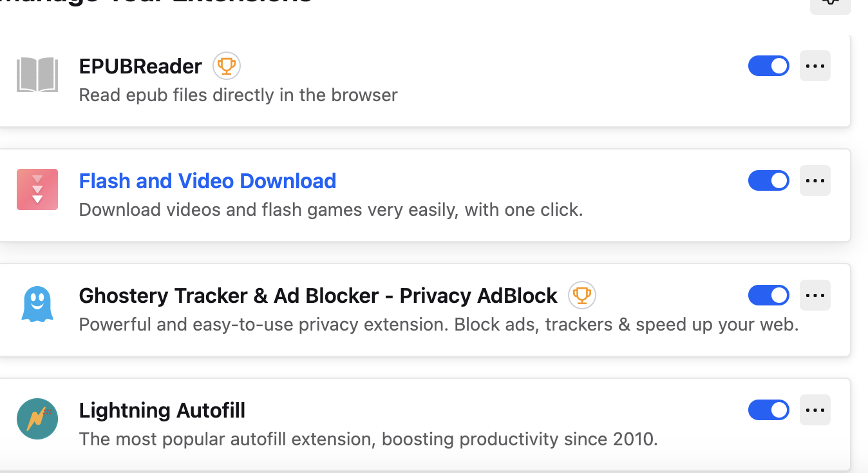Expand Ghostery three-dot options menu
This screenshot has width=868, height=473.
pyautogui.click(x=815, y=296)
